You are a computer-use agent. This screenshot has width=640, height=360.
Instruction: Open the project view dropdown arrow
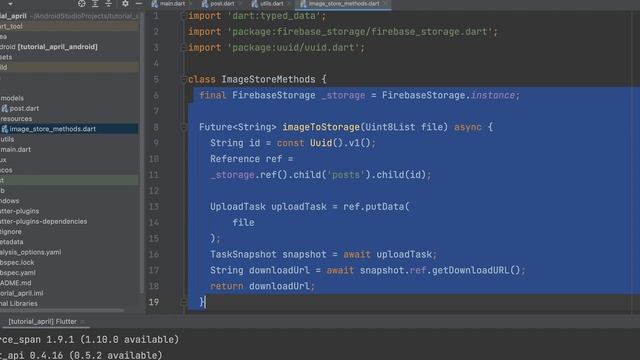pos(10,4)
